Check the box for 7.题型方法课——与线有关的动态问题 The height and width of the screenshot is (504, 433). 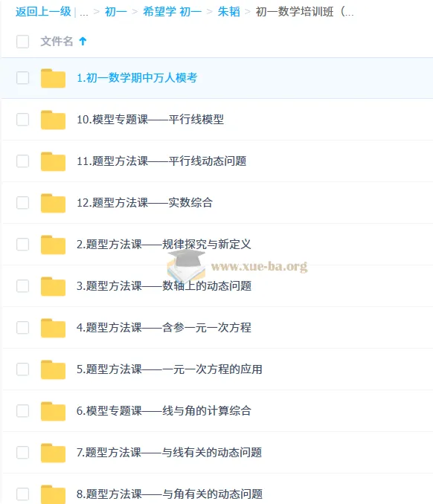pyautogui.click(x=22, y=452)
